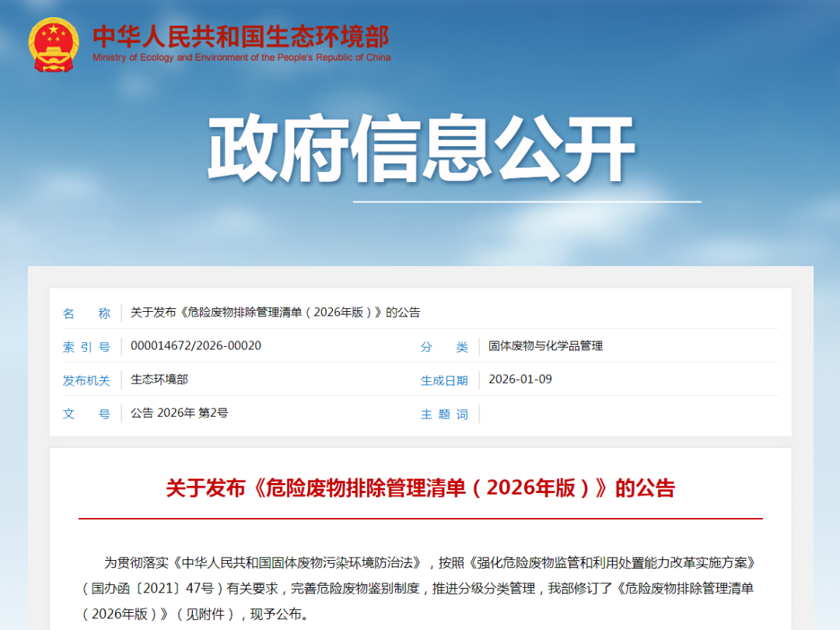Click document number 公告 2026年 第2号
The image size is (840, 630).
point(180,413)
